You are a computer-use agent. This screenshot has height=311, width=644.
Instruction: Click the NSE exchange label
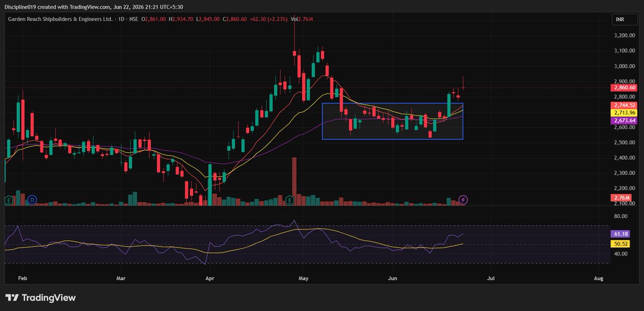pyautogui.click(x=135, y=19)
